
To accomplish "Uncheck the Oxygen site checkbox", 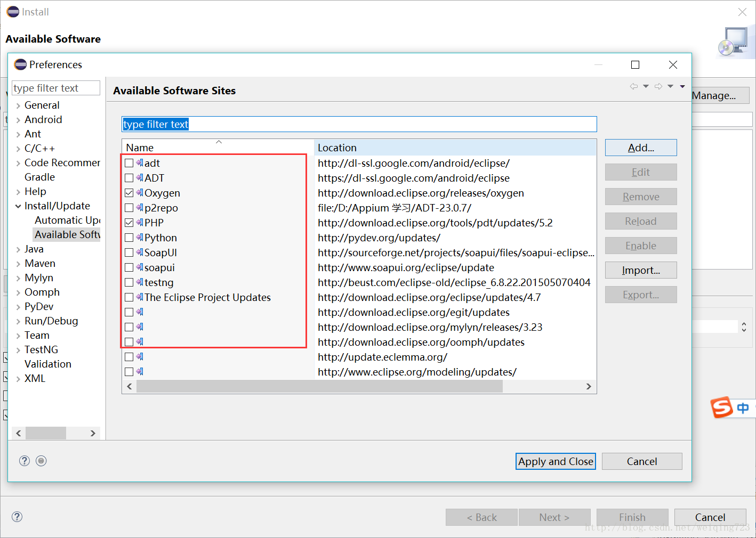I will coord(129,193).
